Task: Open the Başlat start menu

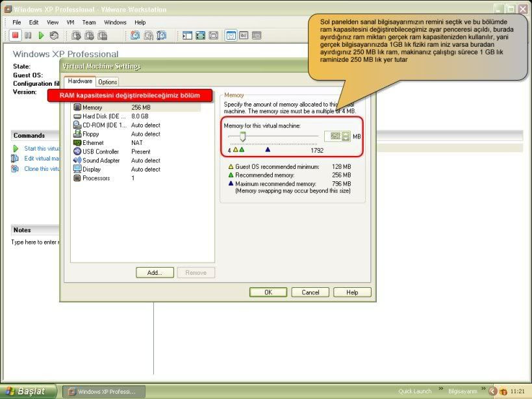Action: coord(29,392)
